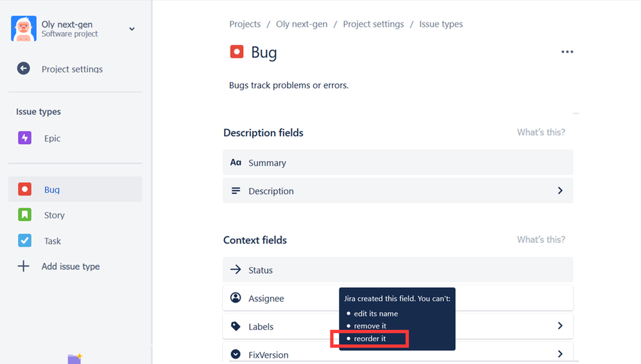Click the Aa icon on the Summary field
The image size is (641, 364).
click(x=235, y=162)
